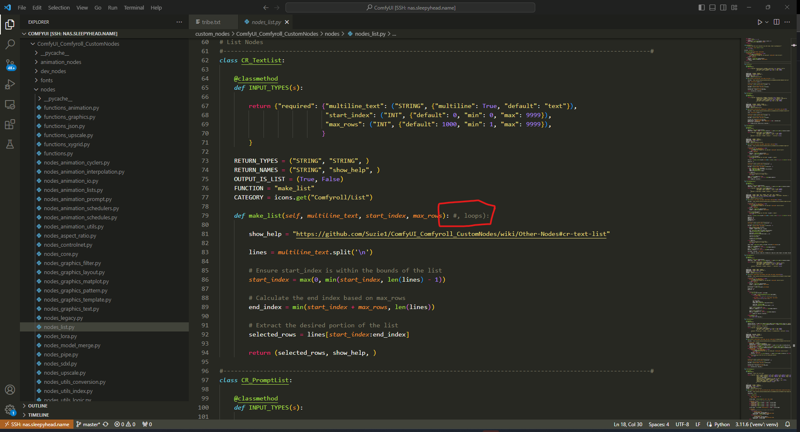Click the SSH remote host status button

point(37,424)
